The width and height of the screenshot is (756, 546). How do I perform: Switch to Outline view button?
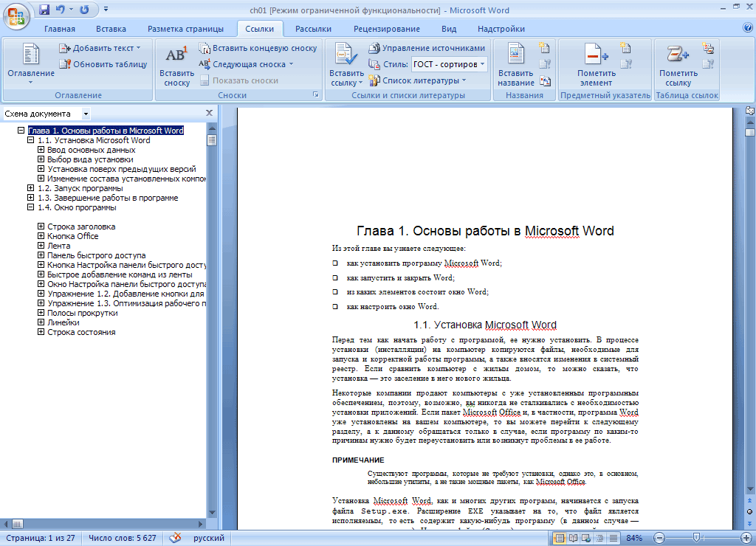599,539
